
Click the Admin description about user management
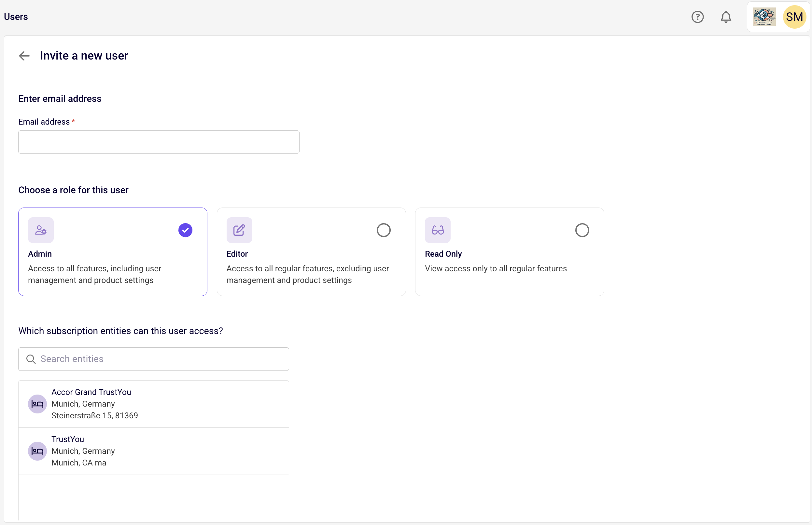click(x=94, y=274)
